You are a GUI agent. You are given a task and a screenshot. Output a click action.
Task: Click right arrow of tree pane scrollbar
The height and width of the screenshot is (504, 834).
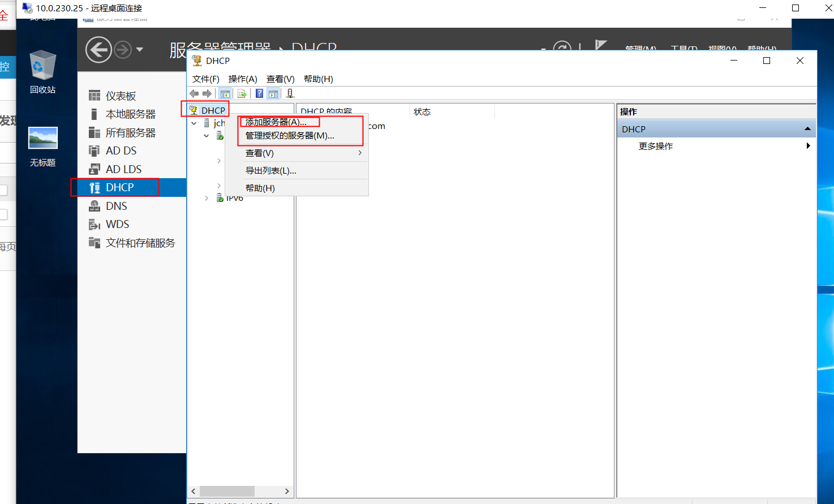coord(287,491)
